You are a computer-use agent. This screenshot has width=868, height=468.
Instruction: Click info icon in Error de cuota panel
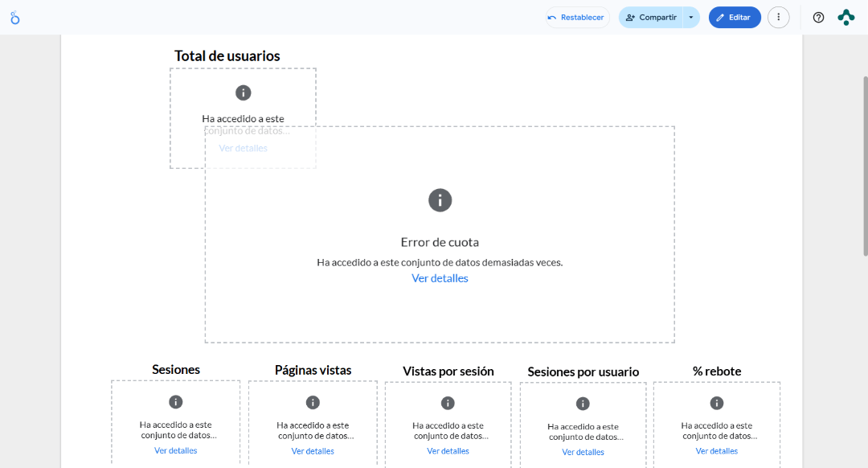click(440, 200)
